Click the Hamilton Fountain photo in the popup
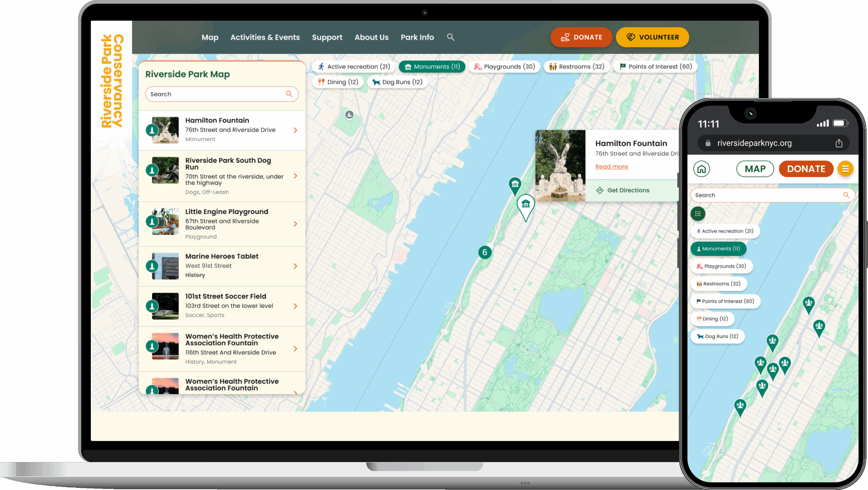Screen dimensions: 868x490 560,166
